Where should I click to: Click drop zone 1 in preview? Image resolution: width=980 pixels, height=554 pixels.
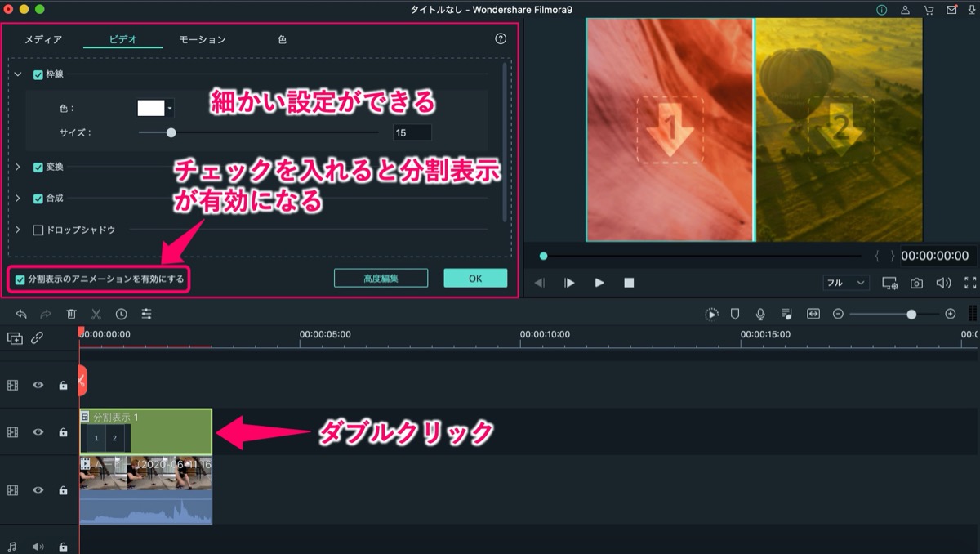(670, 131)
